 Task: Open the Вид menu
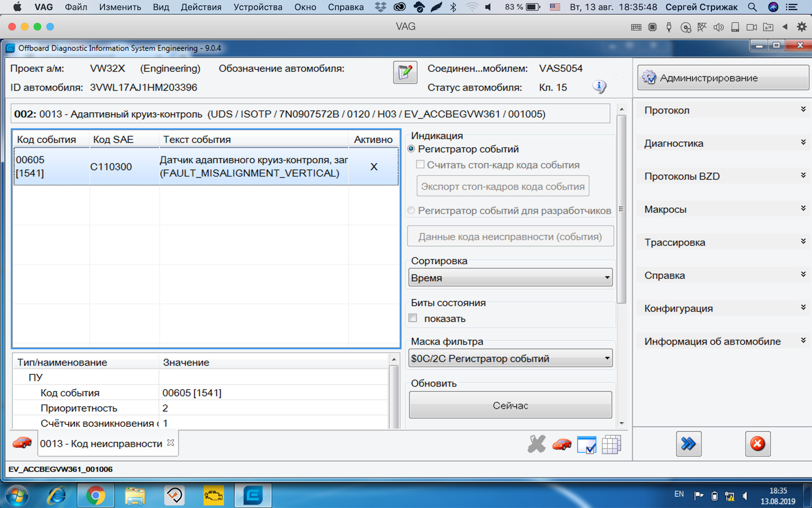(161, 7)
